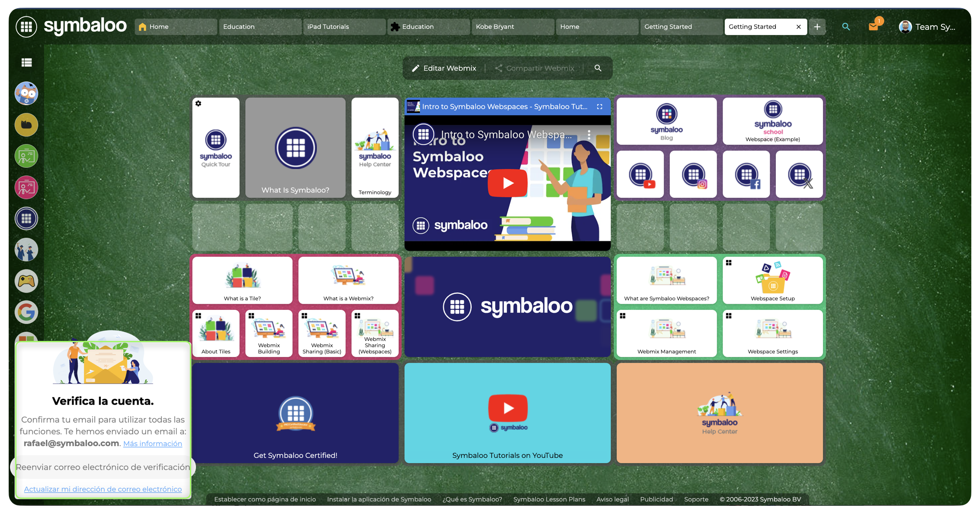The height and width of the screenshot is (514, 980).
Task: Switch to inactive Getting Started tab
Action: [682, 27]
